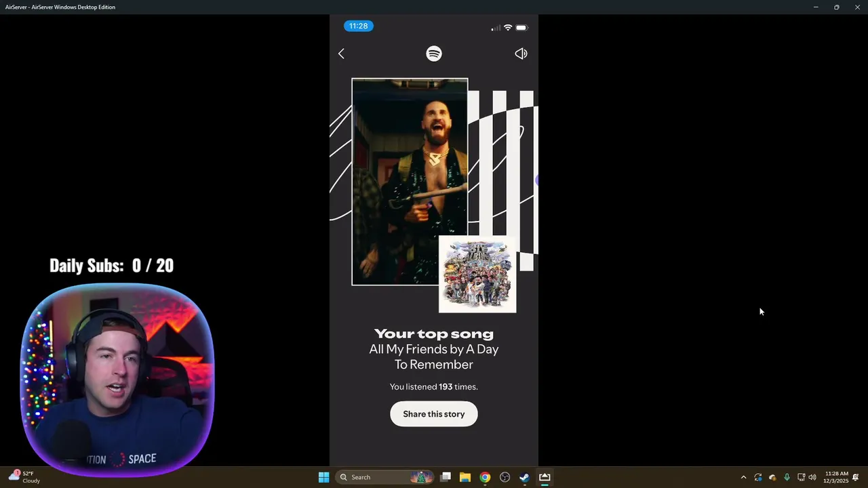Click the sync tray icon
Image resolution: width=868 pixels, height=488 pixels.
pos(758,477)
